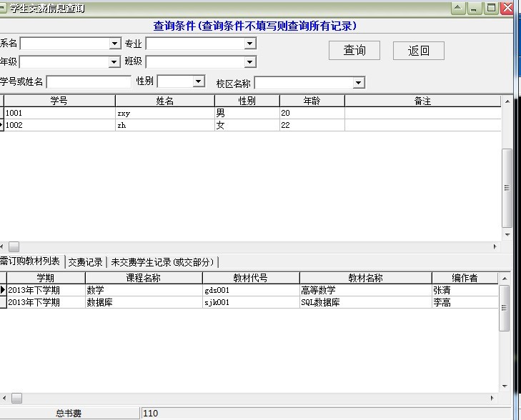The image size is (521, 420).
Task: Select student cell 1001
Action: click(59, 114)
